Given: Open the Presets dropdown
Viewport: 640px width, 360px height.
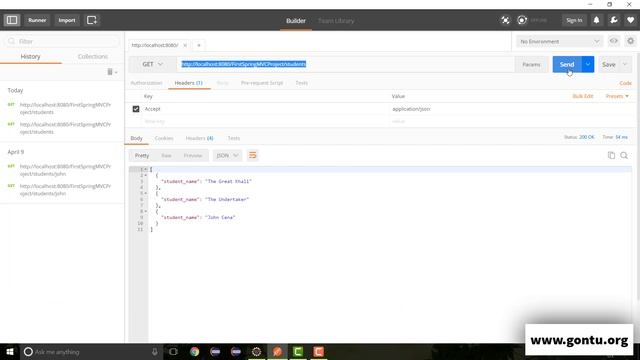Looking at the screenshot, I should click(x=617, y=96).
